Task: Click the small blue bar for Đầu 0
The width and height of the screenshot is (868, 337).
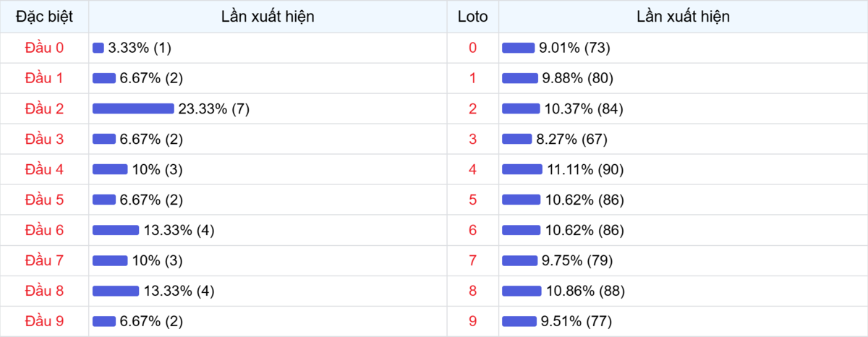Action: [98, 48]
